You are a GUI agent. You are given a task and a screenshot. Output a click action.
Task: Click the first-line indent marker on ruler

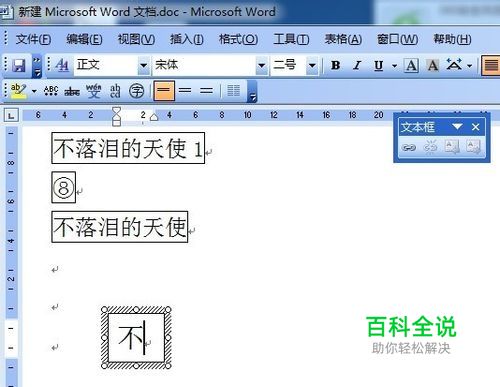coord(116,111)
